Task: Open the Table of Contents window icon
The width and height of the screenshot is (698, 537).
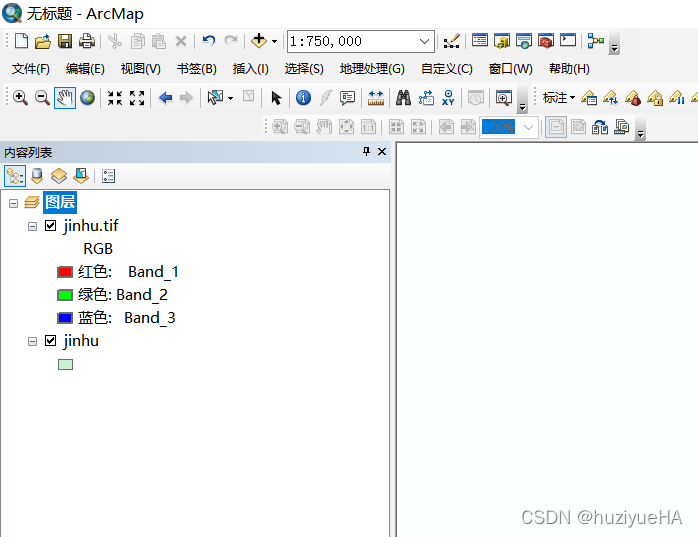Action: point(480,41)
